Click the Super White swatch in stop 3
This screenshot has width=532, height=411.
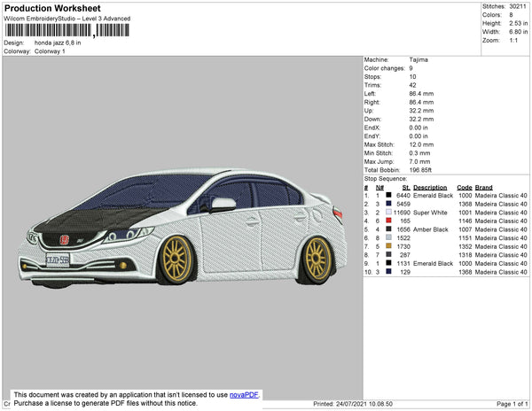387,213
